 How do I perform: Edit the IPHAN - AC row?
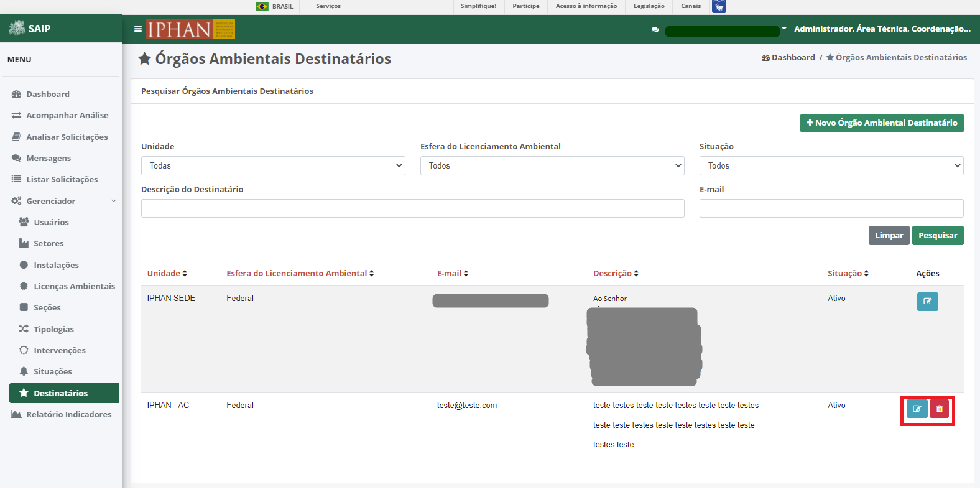pos(917,409)
